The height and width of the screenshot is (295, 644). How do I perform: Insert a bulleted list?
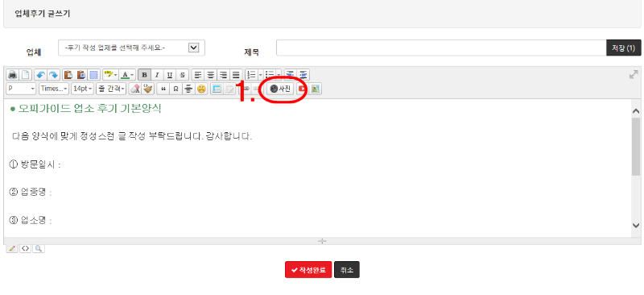(x=270, y=75)
